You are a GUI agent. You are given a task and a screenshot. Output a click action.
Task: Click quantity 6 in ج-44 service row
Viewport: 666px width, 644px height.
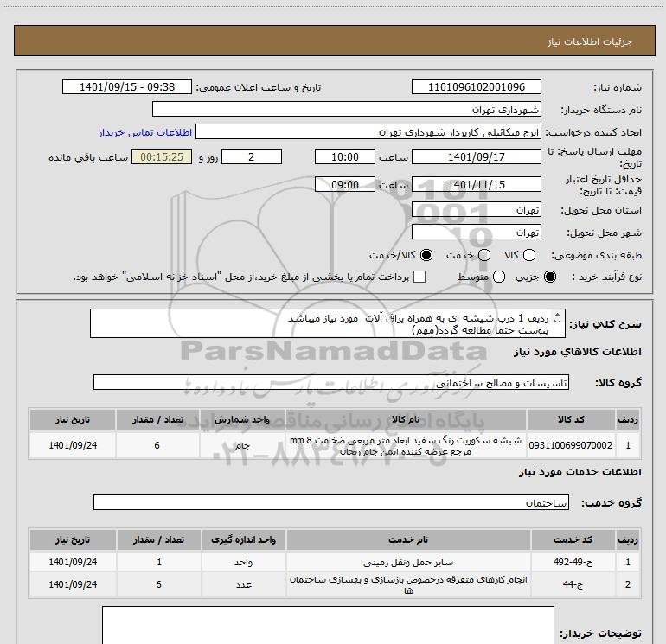pyautogui.click(x=159, y=584)
